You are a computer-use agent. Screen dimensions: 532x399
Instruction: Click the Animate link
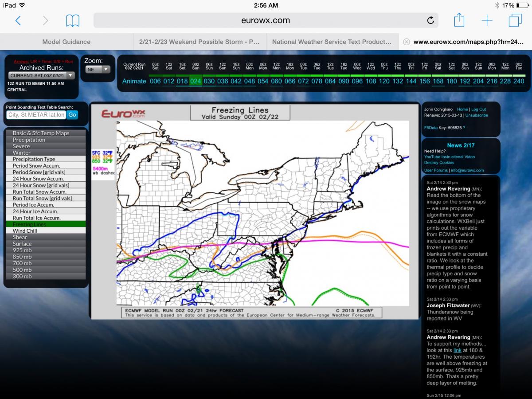coord(134,81)
